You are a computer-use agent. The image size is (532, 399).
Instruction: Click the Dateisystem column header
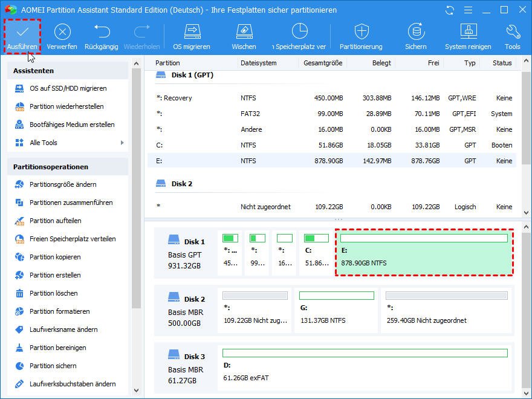258,63
